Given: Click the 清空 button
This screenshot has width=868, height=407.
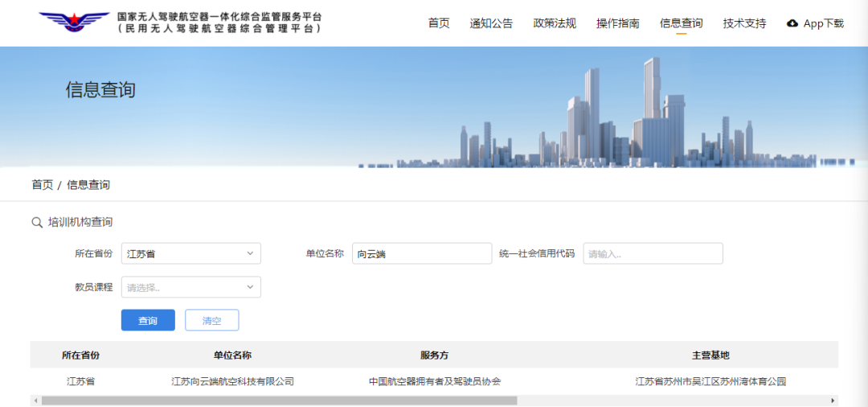Looking at the screenshot, I should pos(212,320).
